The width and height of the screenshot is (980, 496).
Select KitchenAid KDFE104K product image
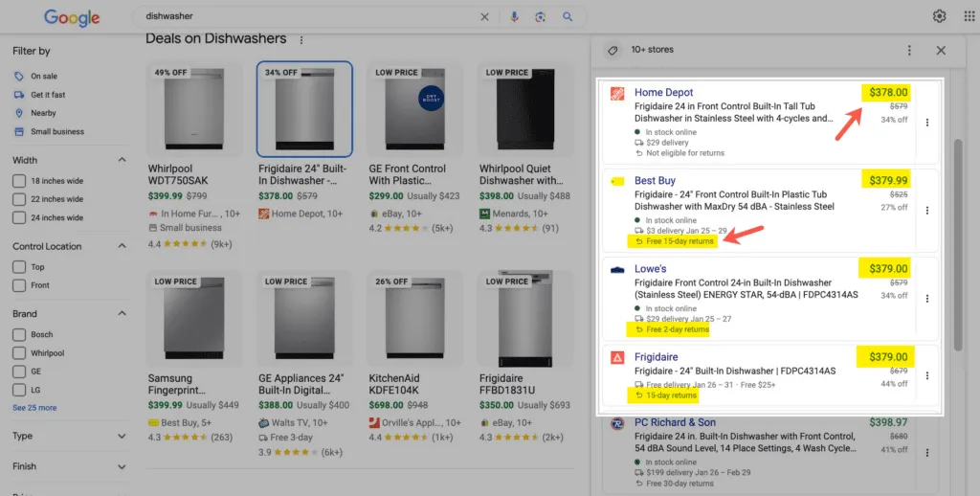(415, 318)
